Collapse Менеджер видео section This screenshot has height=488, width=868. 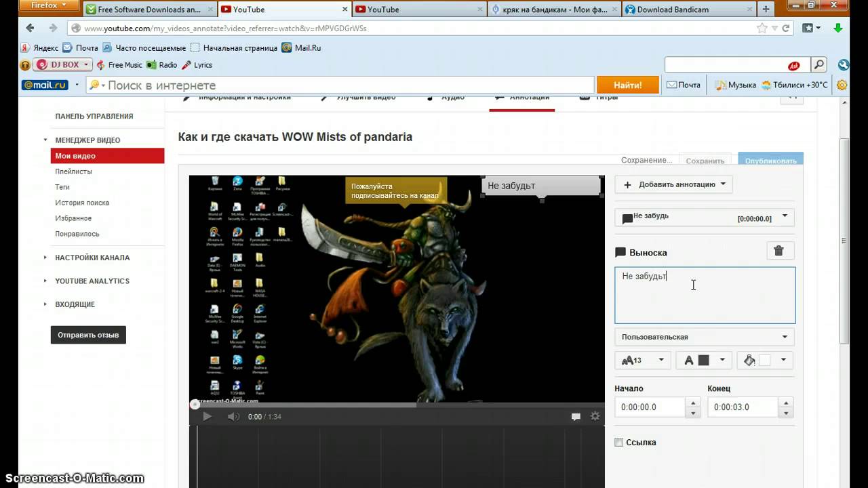tap(87, 140)
